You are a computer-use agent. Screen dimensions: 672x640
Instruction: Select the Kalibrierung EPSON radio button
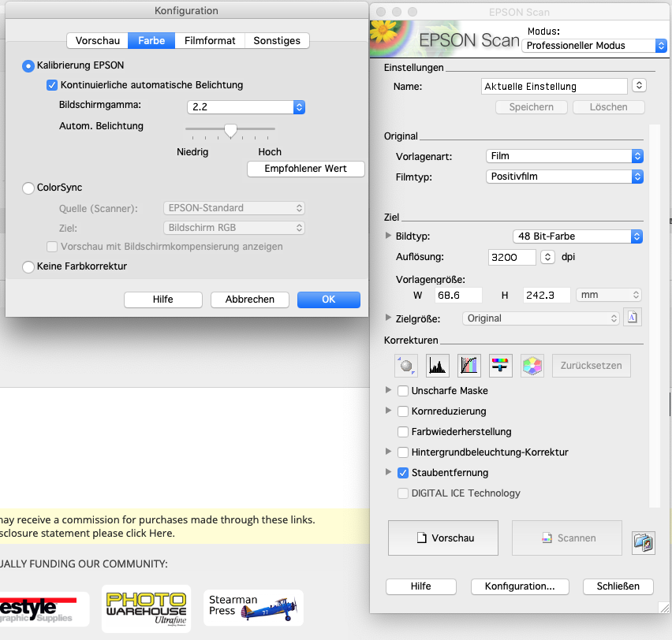pos(28,66)
